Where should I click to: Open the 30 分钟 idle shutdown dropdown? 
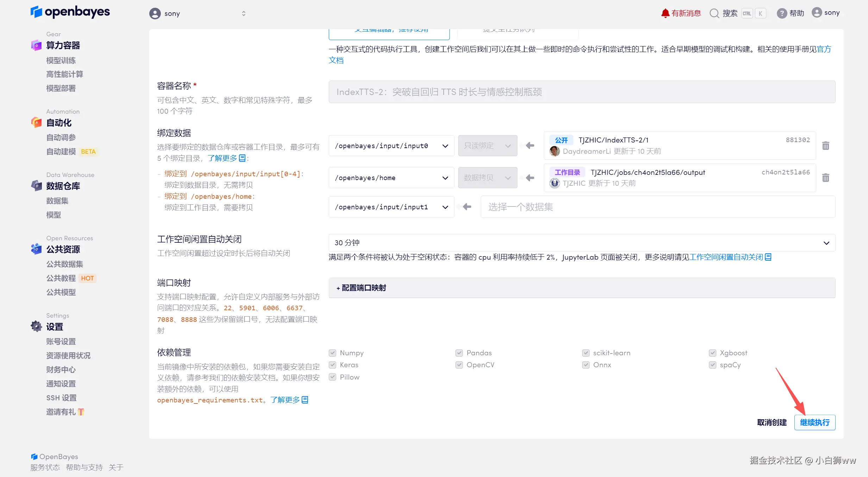pos(581,243)
